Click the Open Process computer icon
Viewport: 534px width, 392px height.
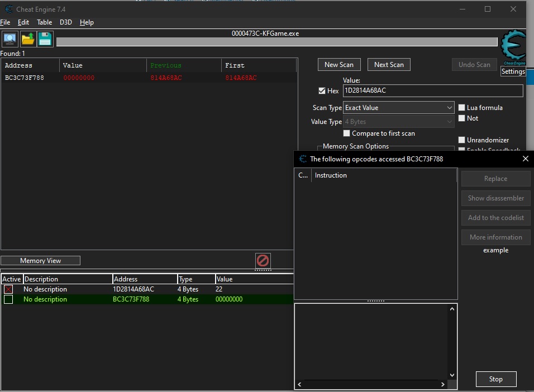click(9, 39)
